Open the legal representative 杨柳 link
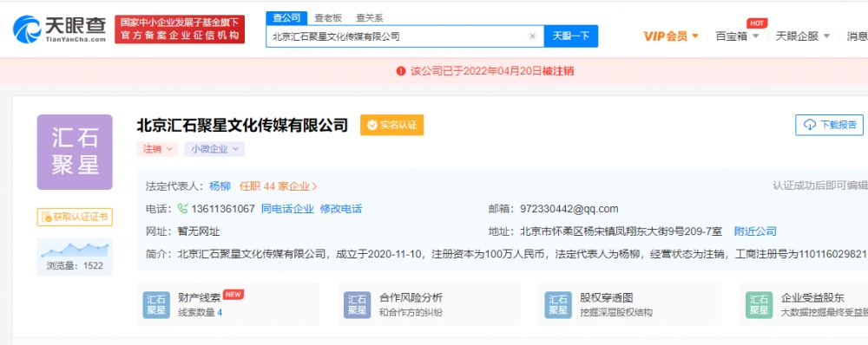The width and height of the screenshot is (868, 345). point(220,186)
